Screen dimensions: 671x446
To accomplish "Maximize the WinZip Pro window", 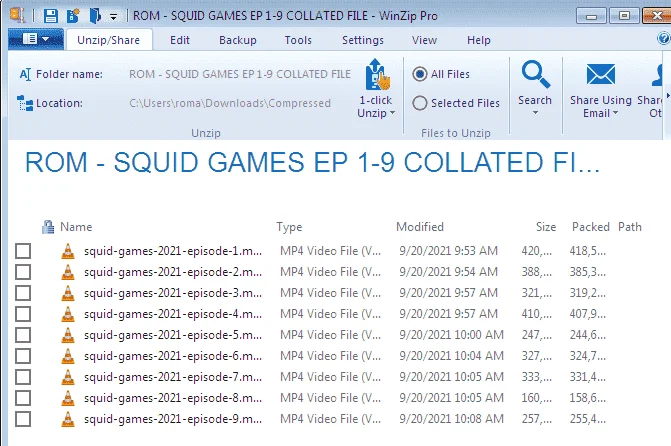I will pyautogui.click(x=624, y=16).
